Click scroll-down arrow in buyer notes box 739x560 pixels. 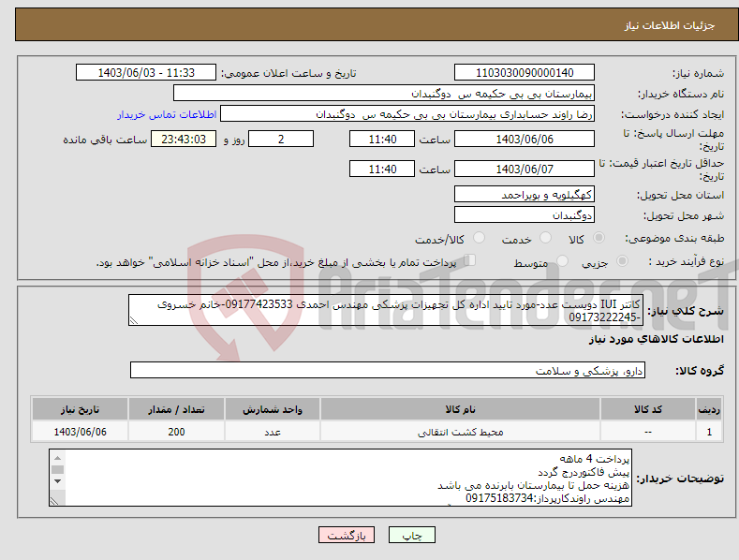coord(57,481)
